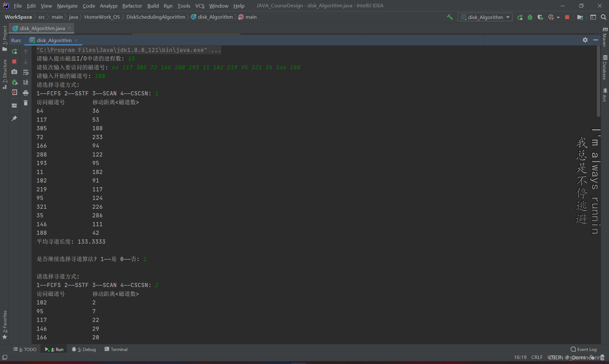Click the Run console vertical scrollbar
Image resolution: width=609 pixels, height=364 pixels.
tap(599, 82)
